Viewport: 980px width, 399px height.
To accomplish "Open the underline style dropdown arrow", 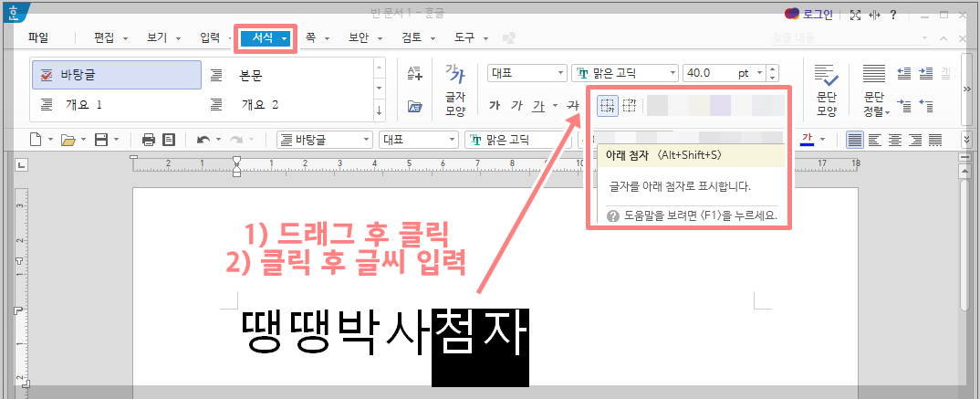I will [x=555, y=106].
